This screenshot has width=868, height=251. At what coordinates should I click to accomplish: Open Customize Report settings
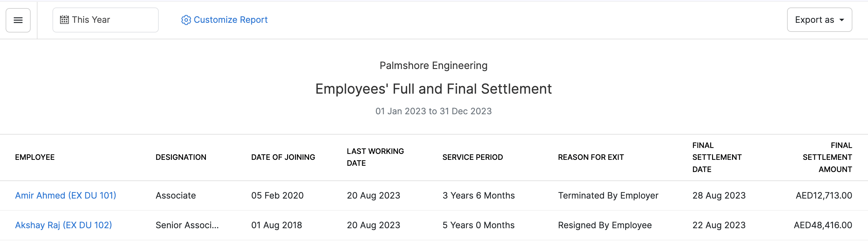[x=231, y=20]
